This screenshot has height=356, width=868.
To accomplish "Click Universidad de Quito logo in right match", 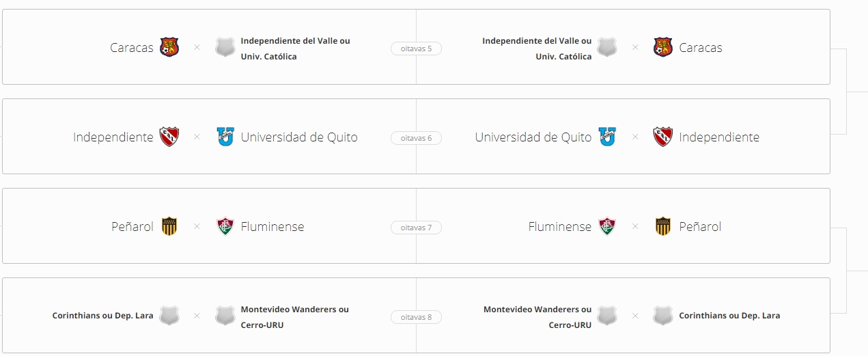I will pos(607,137).
